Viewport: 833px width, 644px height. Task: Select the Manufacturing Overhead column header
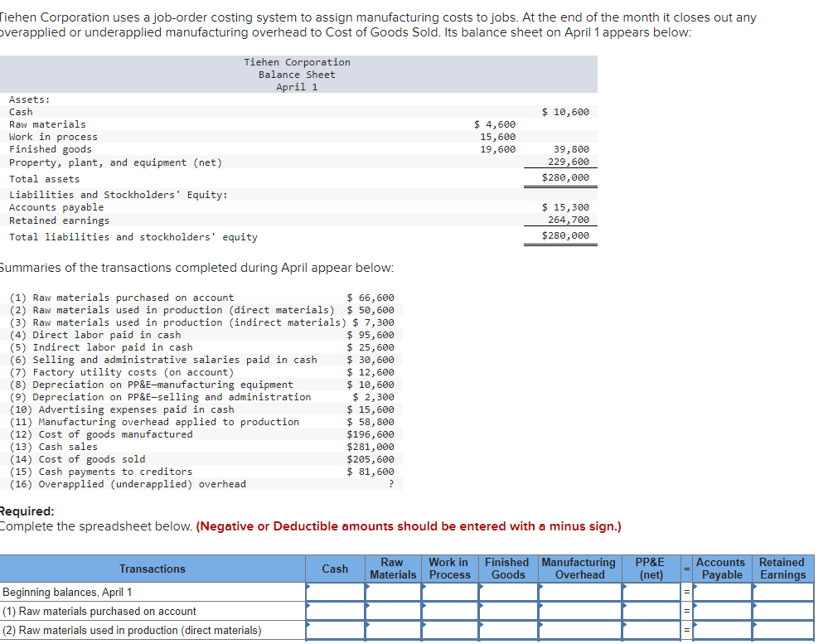pos(579,569)
